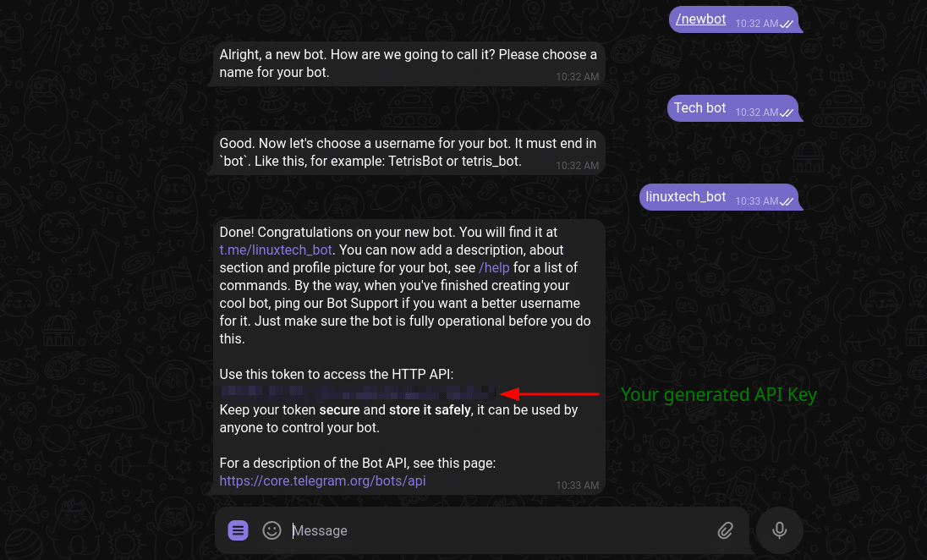This screenshot has width=927, height=560.
Task: Select the "Good. Now let's choose" message
Action: pos(408,152)
